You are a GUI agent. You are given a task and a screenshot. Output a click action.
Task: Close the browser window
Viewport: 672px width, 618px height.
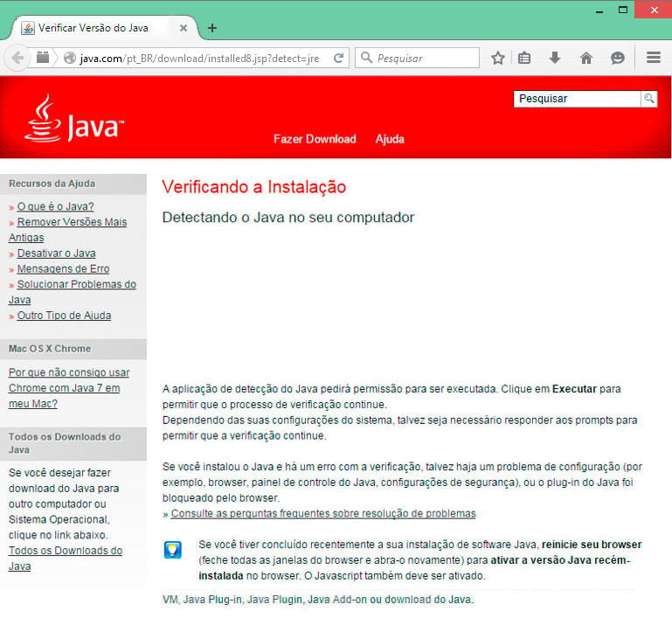(654, 10)
